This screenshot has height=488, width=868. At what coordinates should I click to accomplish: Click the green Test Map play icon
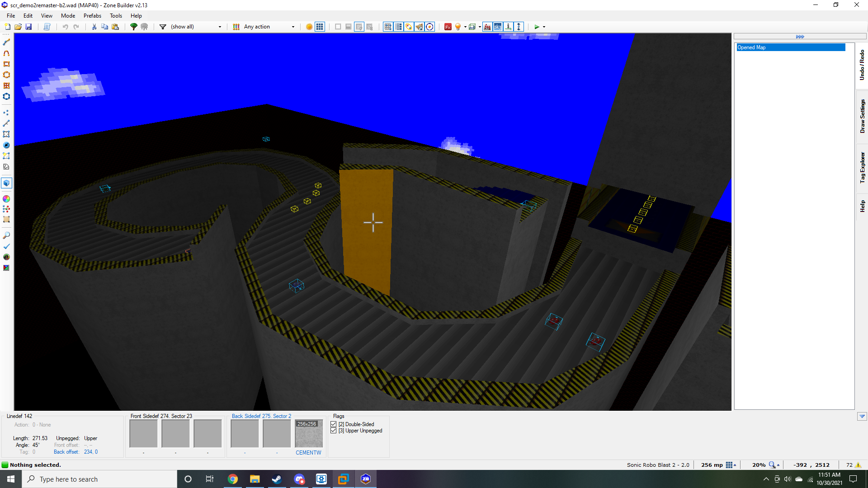[x=537, y=27]
